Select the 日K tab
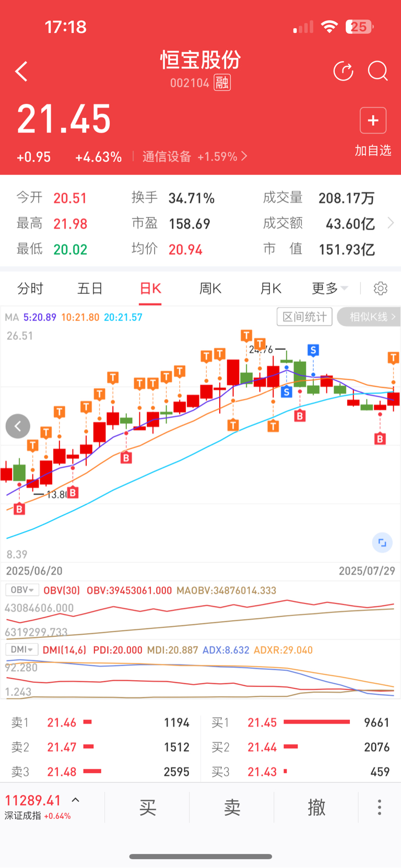 (x=150, y=288)
